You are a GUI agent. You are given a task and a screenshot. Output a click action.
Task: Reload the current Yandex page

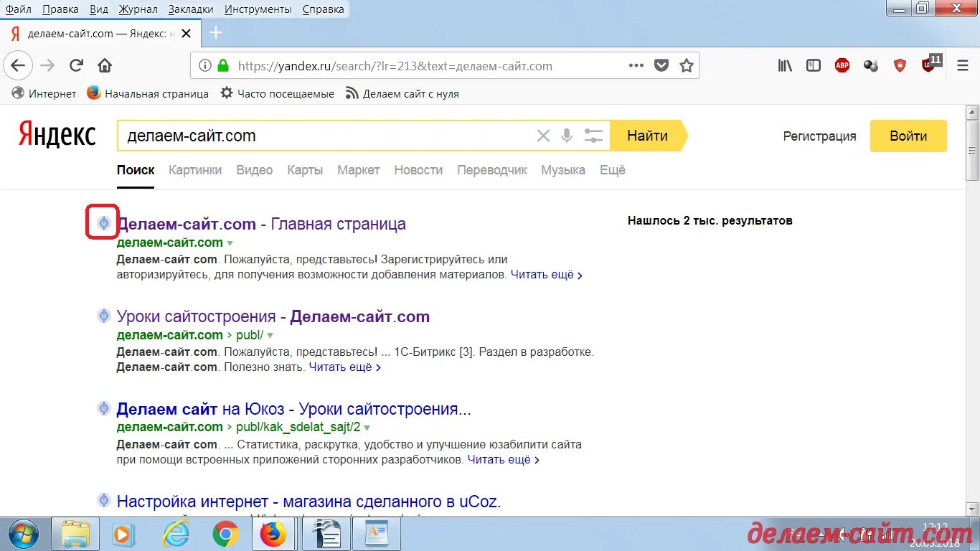[76, 66]
